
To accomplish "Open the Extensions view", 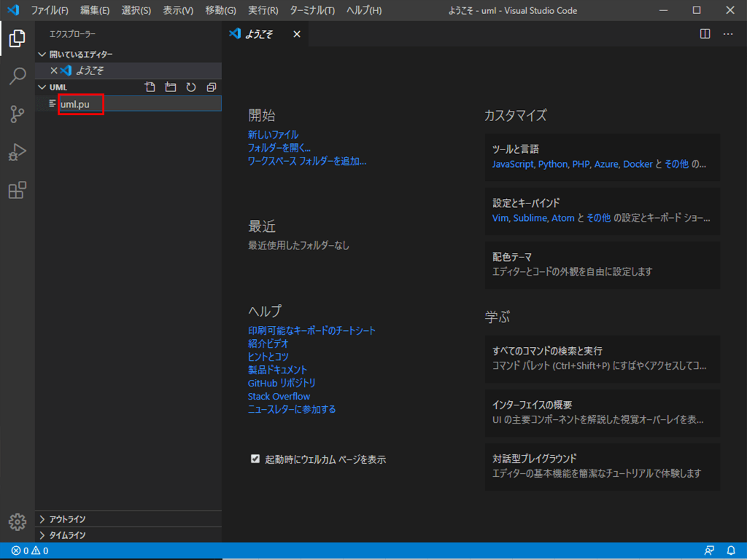I will [x=18, y=190].
